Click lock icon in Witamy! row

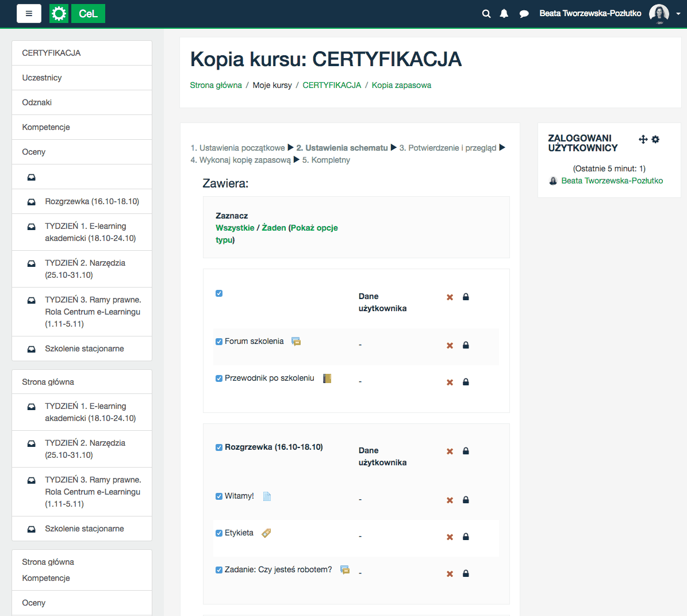point(466,500)
